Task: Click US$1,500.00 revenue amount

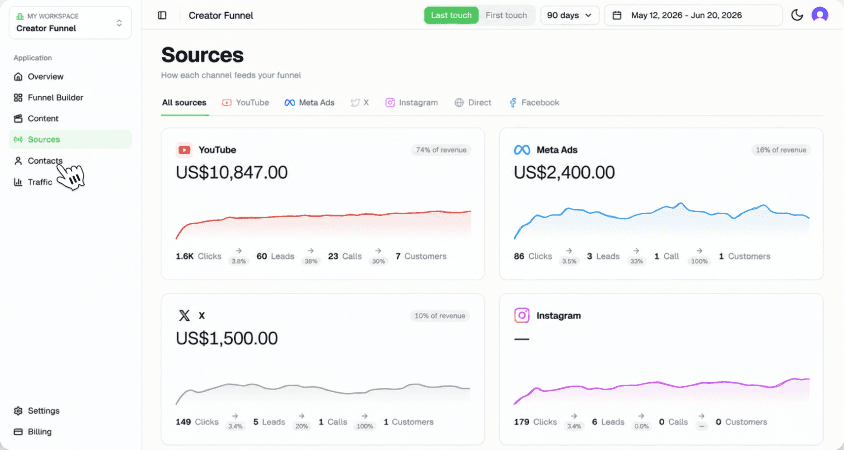Action: click(227, 338)
